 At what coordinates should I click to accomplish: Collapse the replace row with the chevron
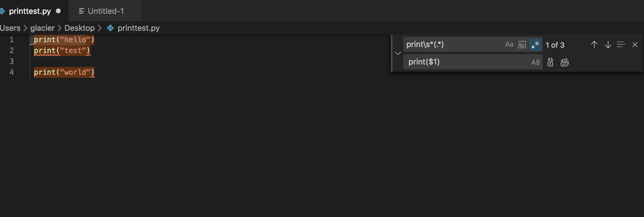click(x=398, y=53)
